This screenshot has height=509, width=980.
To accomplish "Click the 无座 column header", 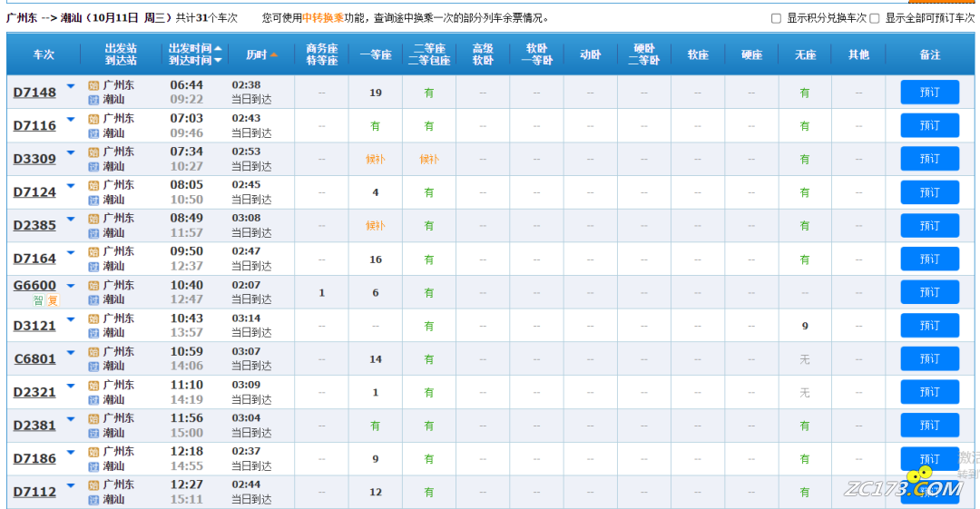I will [x=805, y=55].
